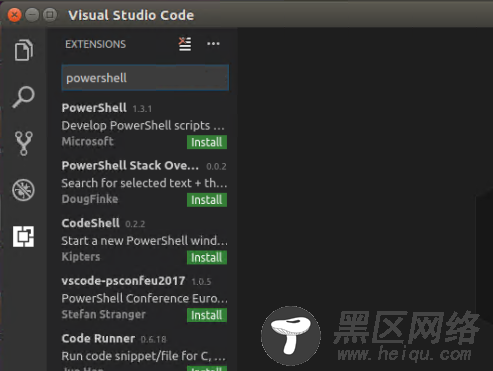The height and width of the screenshot is (371, 493).
Task: Maximize the Visual Studio Code window
Action: (x=50, y=15)
